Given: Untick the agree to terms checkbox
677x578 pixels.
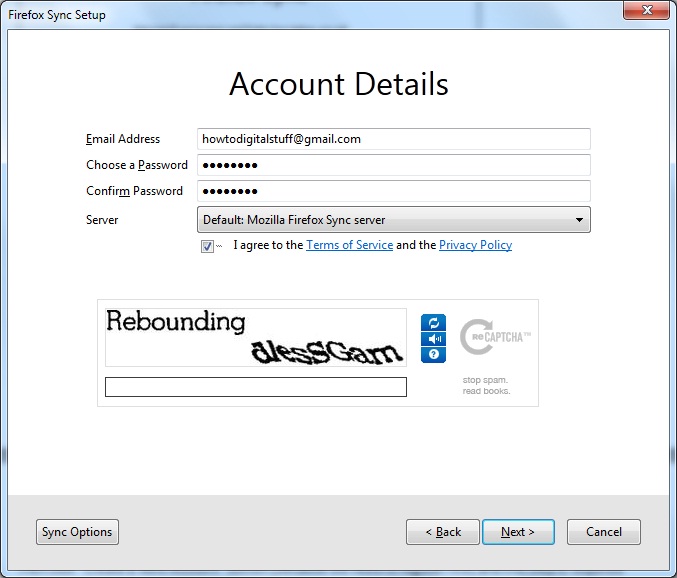Looking at the screenshot, I should [207, 246].
